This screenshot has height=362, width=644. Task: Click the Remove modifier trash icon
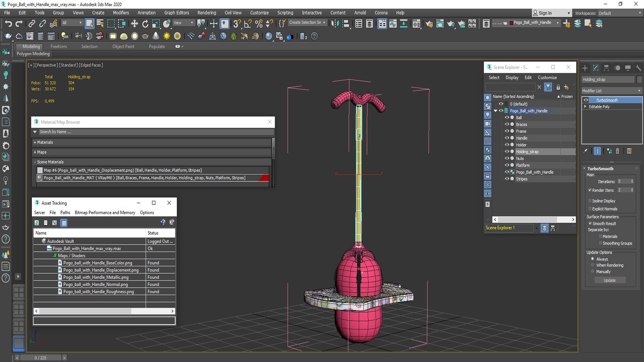pos(618,151)
